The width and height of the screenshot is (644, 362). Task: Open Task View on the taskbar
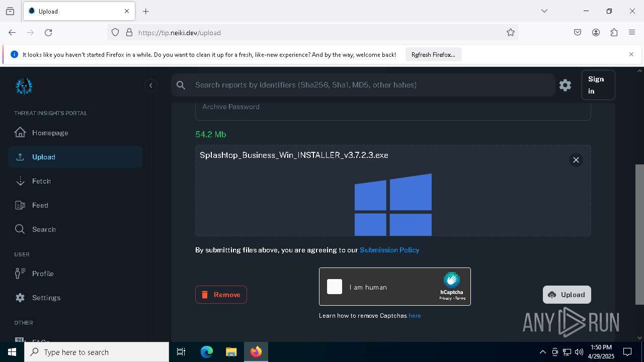(181, 352)
